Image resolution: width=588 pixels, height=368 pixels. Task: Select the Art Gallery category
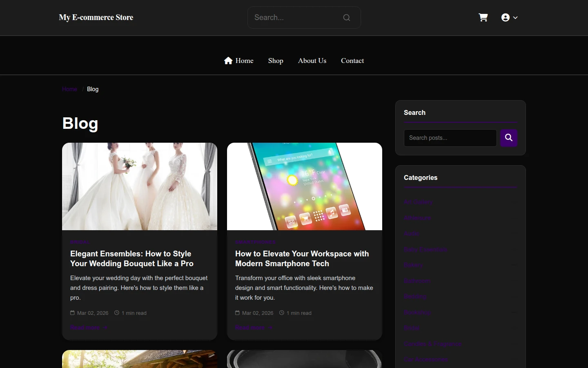[418, 202]
